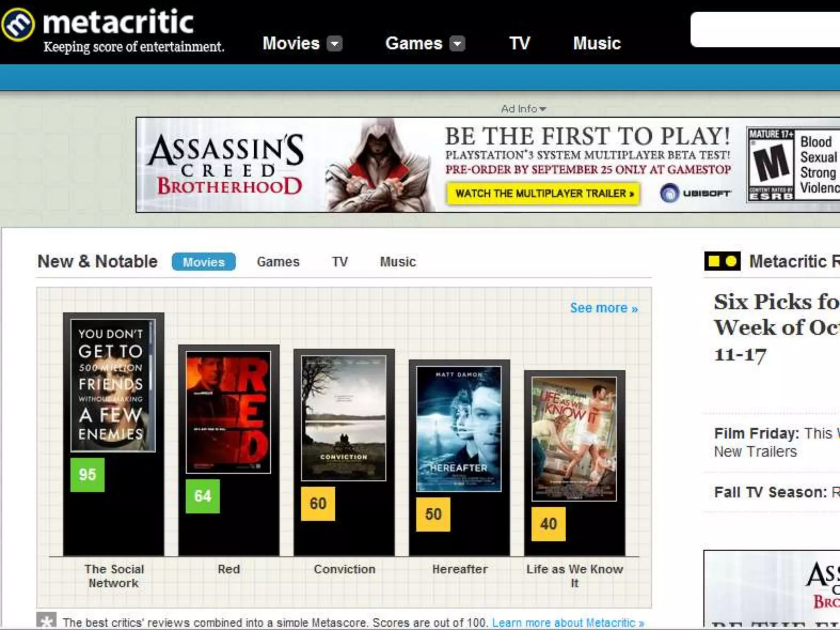Screen dimensions: 840x630
Task: Expand the Games dropdown arrow in header
Action: coord(457,43)
